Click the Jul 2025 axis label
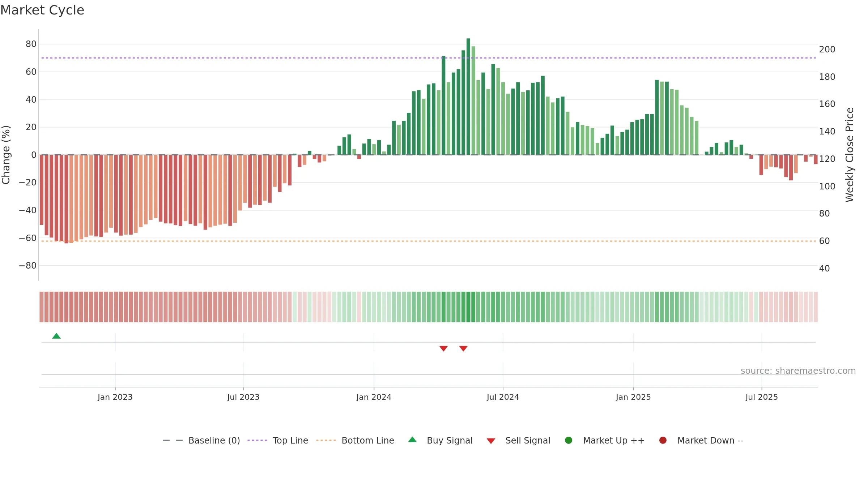The width and height of the screenshot is (868, 488). pos(762,397)
